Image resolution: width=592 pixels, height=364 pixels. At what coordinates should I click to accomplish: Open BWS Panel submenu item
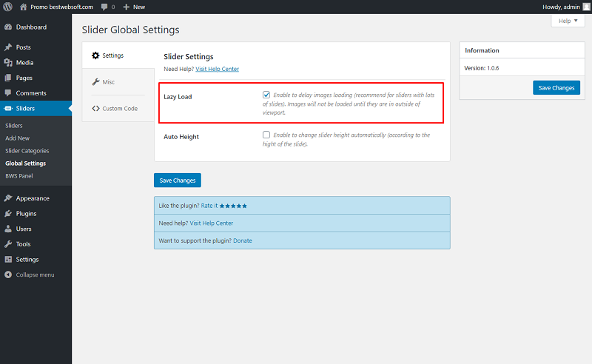click(x=19, y=176)
